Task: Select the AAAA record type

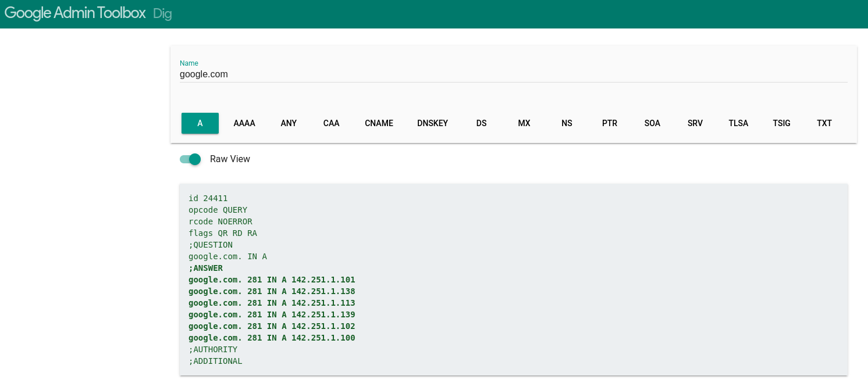Action: (x=244, y=123)
